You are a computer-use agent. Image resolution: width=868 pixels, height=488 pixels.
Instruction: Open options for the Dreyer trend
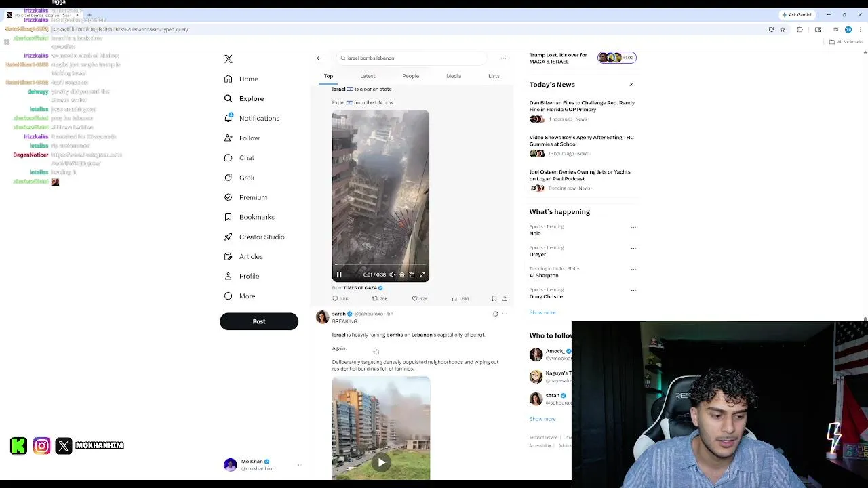pyautogui.click(x=633, y=248)
